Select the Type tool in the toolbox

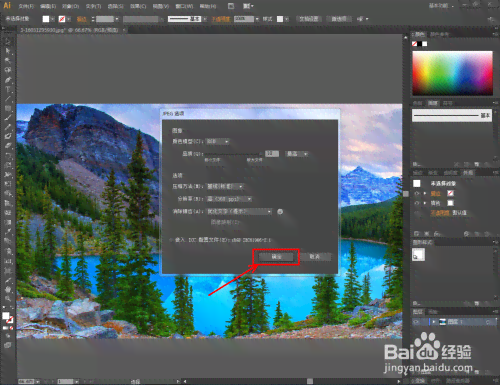point(8,89)
